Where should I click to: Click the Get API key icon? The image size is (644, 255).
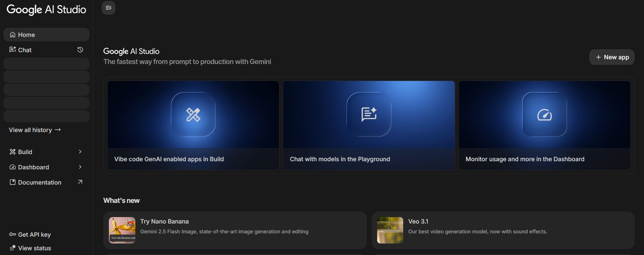pos(13,234)
